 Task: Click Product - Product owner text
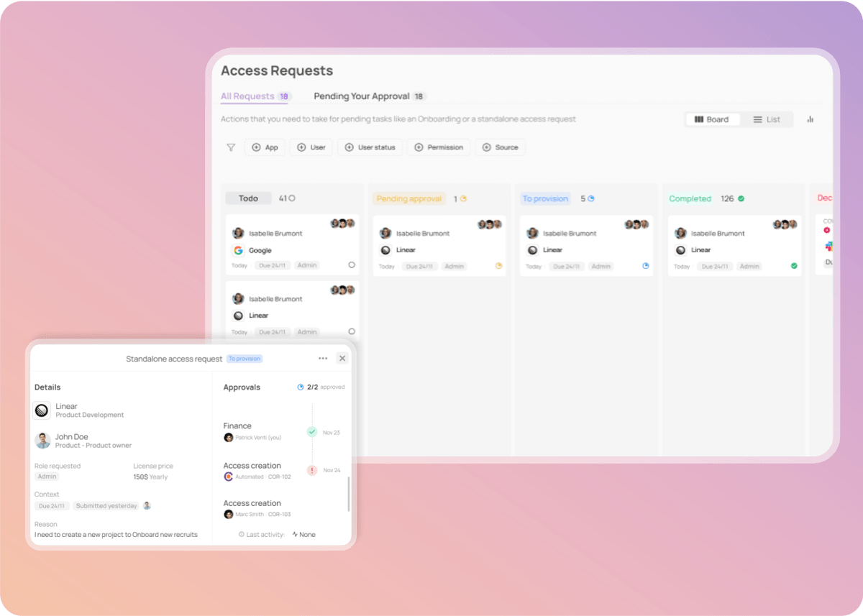[x=93, y=446]
